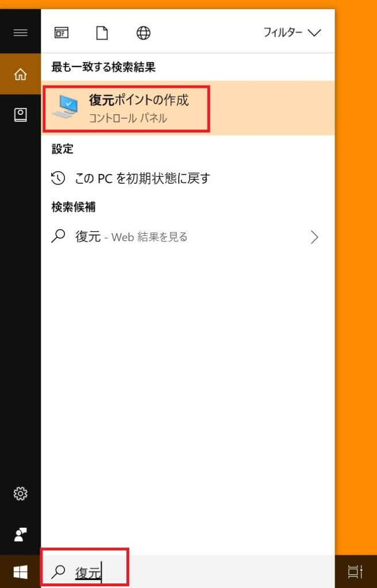
Task: Open the settings gear in the sidebar
Action: [x=20, y=494]
